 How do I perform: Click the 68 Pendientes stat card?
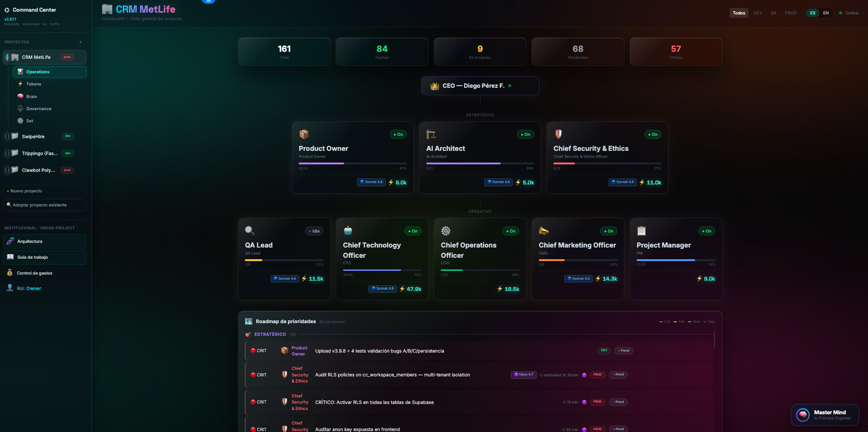tap(578, 52)
